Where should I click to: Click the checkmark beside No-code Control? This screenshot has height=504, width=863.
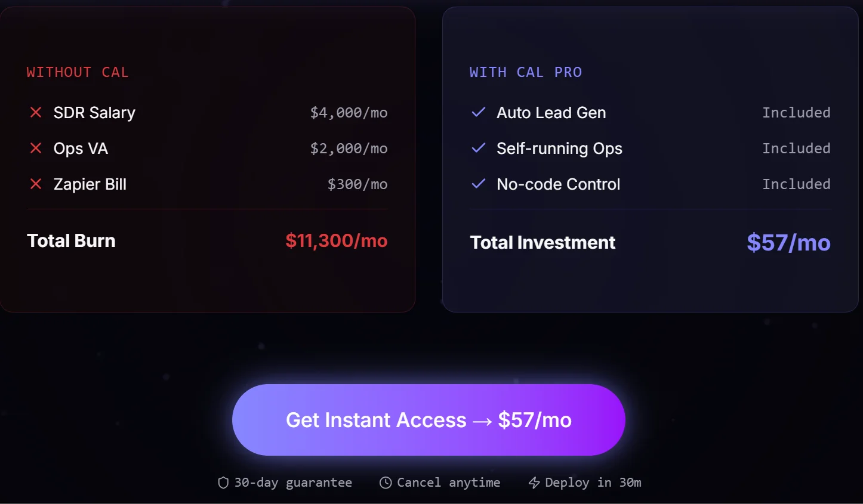(479, 184)
